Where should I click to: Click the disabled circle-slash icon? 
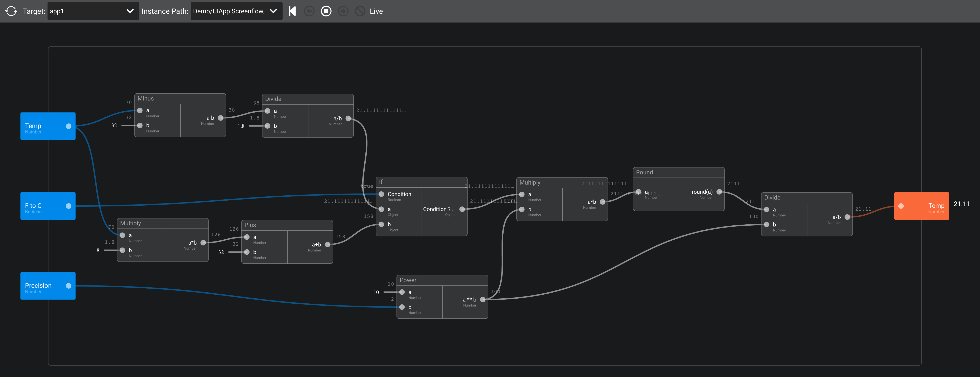360,11
